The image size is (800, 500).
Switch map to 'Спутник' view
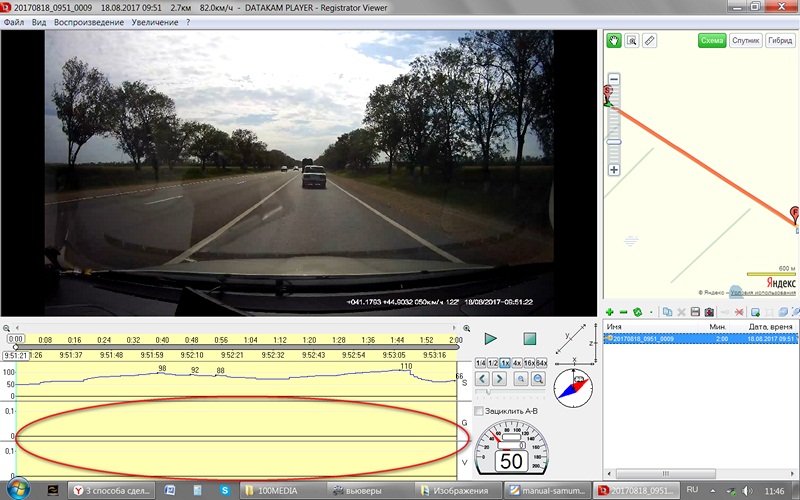click(746, 41)
